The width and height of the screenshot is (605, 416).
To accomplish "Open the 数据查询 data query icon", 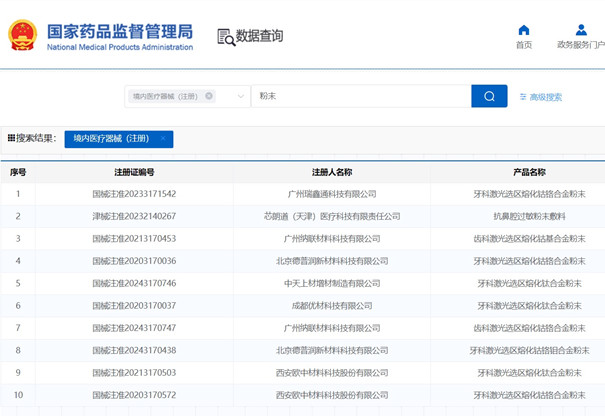I will 226,37.
